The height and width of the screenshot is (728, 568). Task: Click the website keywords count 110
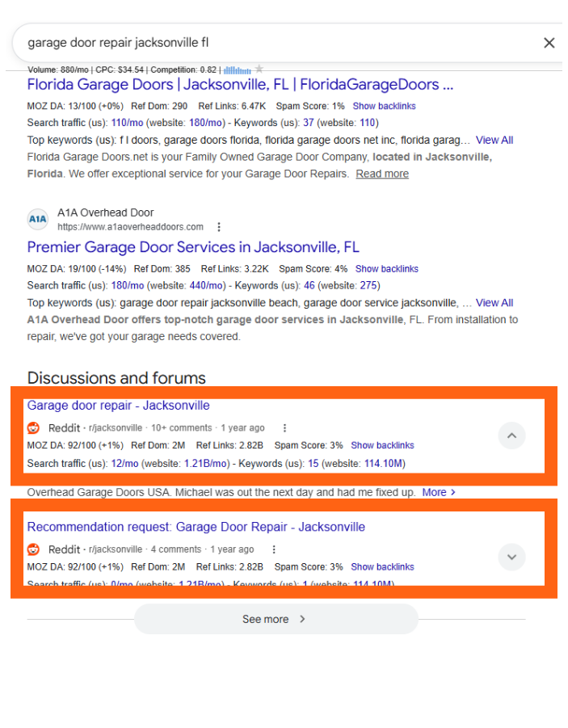[368, 123]
